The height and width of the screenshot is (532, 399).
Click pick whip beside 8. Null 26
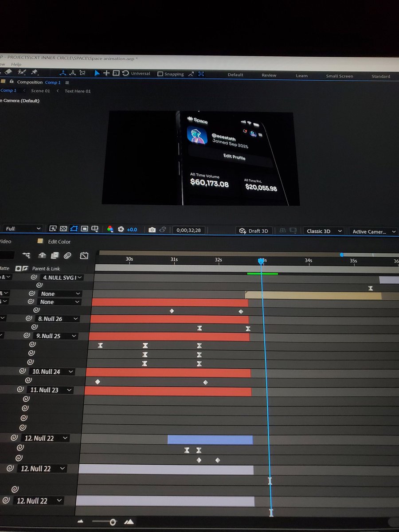pyautogui.click(x=29, y=318)
